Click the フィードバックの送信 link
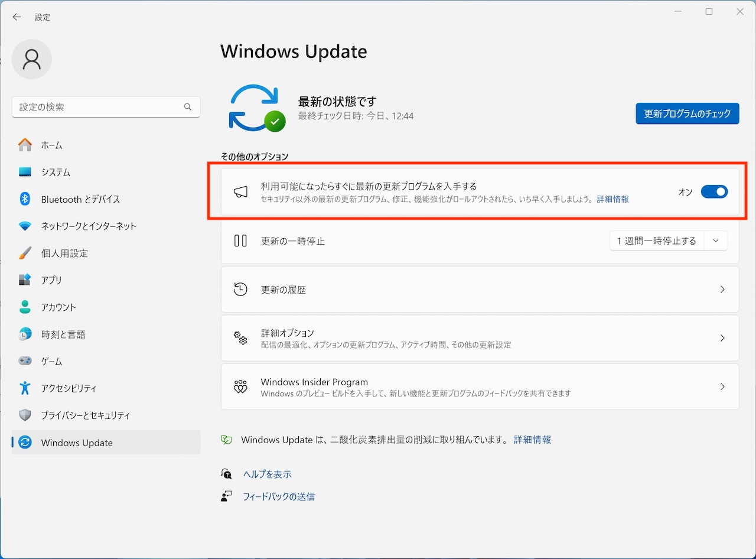 (x=279, y=496)
